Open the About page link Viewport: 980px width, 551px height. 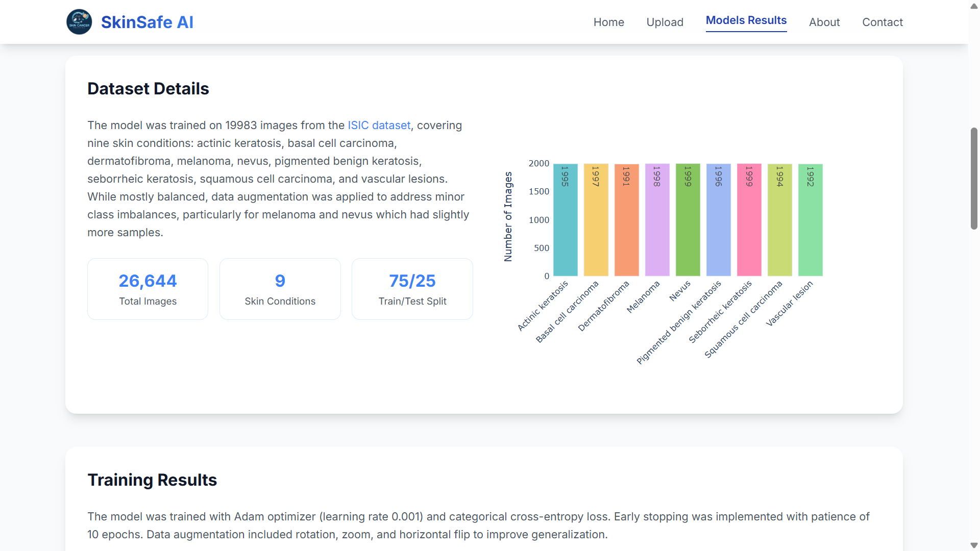(824, 22)
